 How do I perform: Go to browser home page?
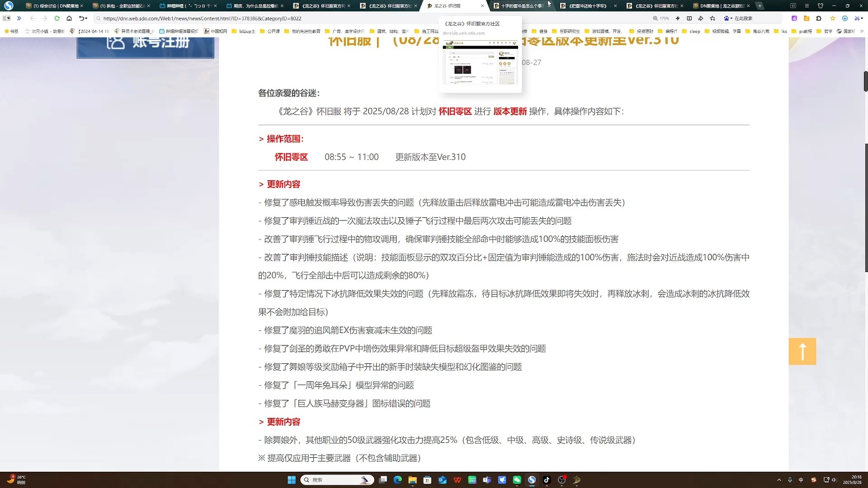69,19
